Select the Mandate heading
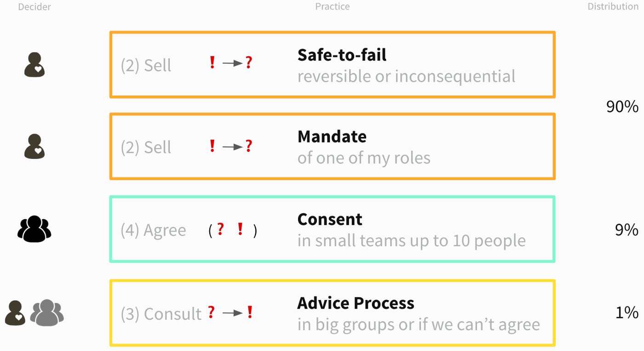The image size is (644, 351). pyautogui.click(x=332, y=136)
